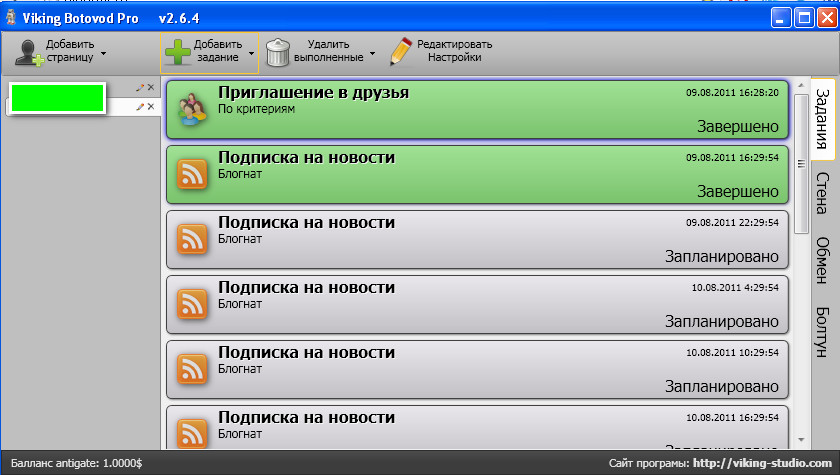Switch to the Стена vertical tab
This screenshot has height=475, width=840.
pos(822,193)
